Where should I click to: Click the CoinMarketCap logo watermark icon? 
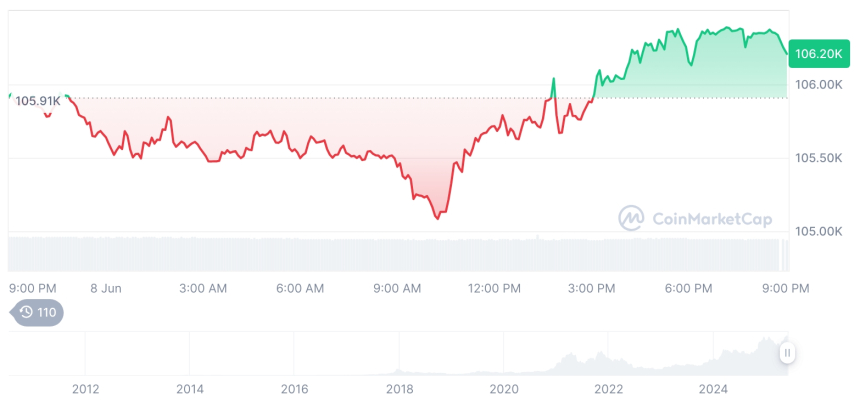(x=631, y=218)
